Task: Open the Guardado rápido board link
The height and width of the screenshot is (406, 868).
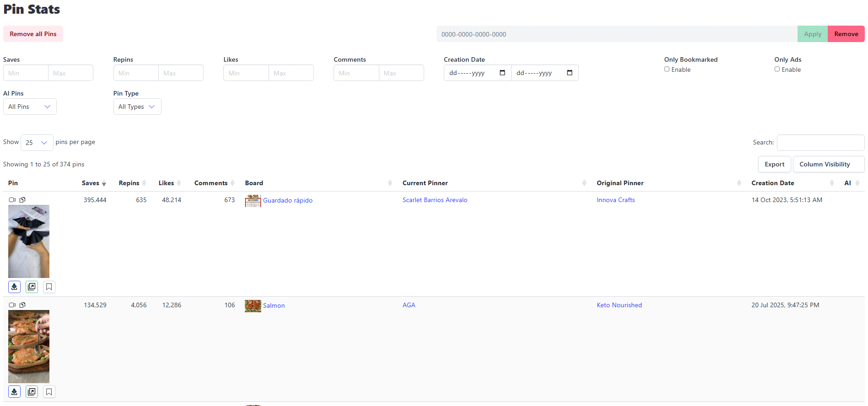Action: click(288, 200)
